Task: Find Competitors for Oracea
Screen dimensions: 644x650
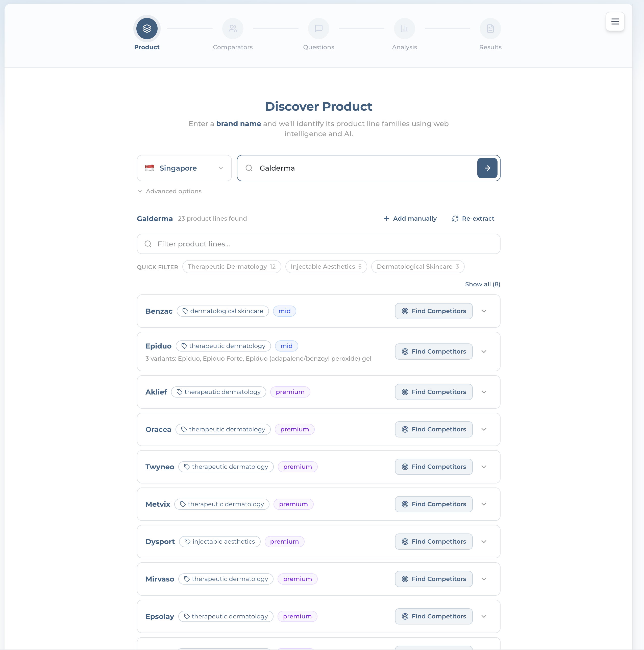Action: (433, 429)
